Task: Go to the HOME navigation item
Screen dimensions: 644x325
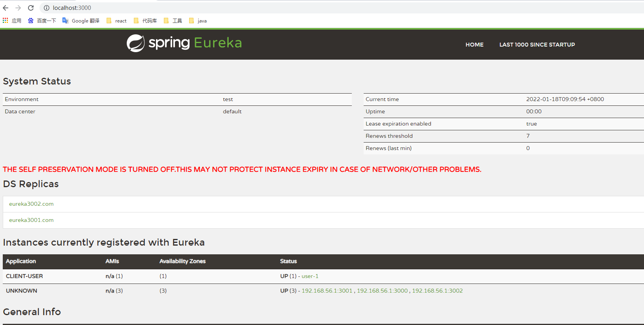Action: pyautogui.click(x=474, y=45)
